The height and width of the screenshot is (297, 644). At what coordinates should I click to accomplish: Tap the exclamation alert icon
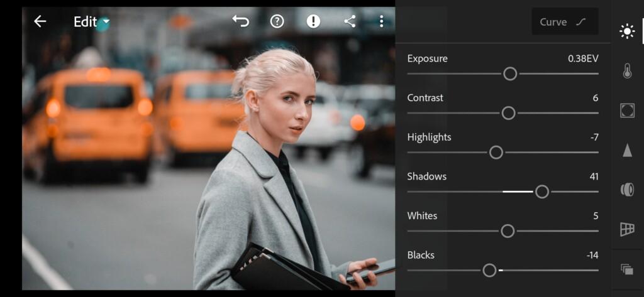(313, 21)
